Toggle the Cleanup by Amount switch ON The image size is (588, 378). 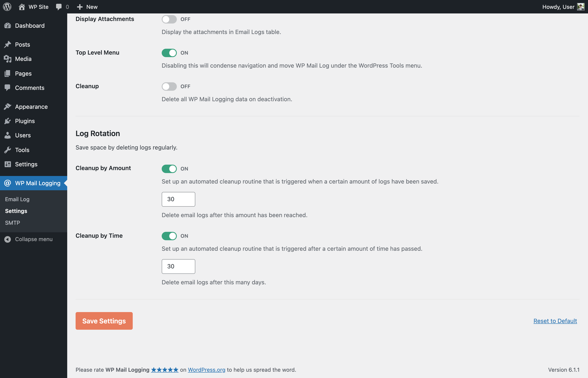169,168
